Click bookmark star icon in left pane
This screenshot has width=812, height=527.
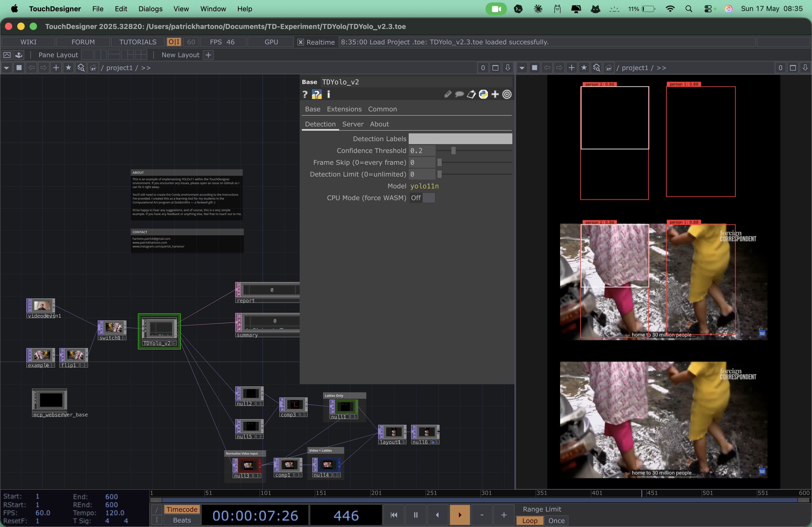click(x=68, y=68)
